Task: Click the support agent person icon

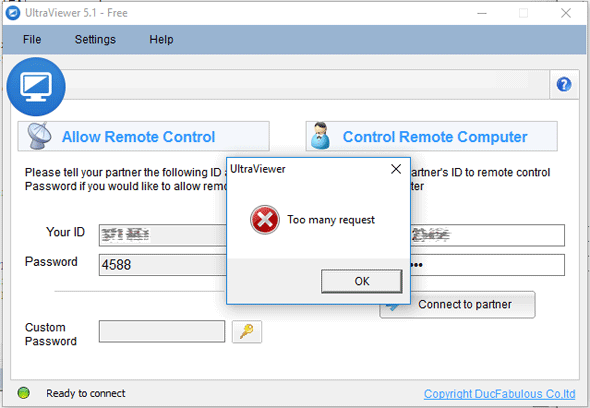Action: pos(320,135)
